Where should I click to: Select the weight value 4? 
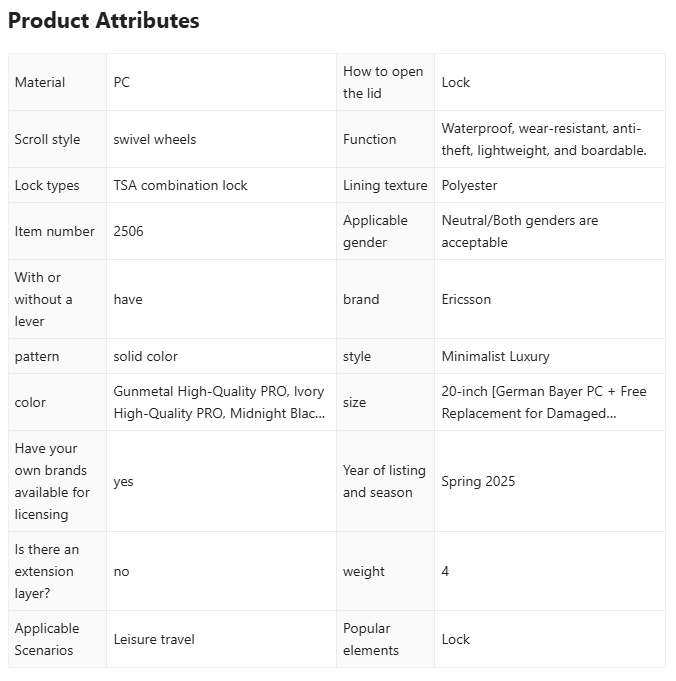click(x=445, y=571)
